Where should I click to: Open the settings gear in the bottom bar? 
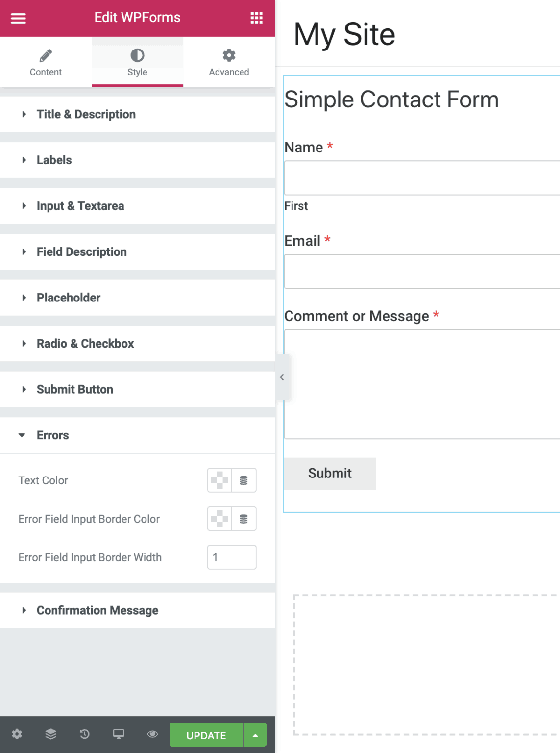pyautogui.click(x=17, y=734)
